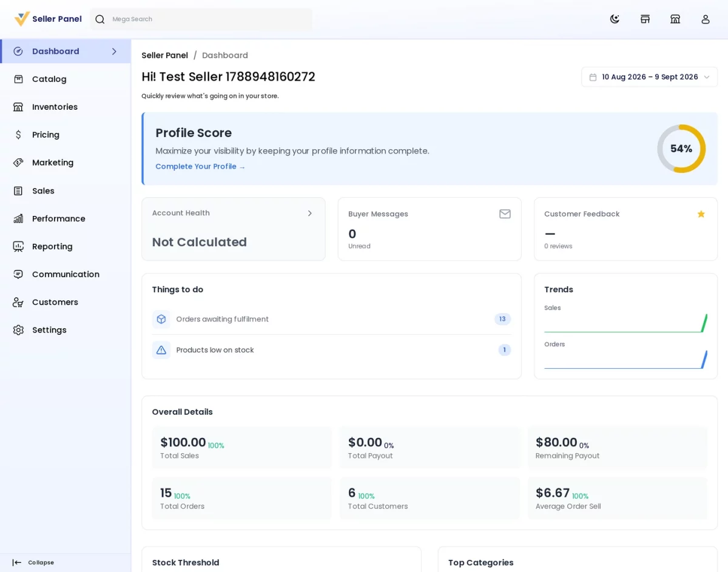Open the Catalog menu
Image resolution: width=728 pixels, height=572 pixels.
[66, 79]
